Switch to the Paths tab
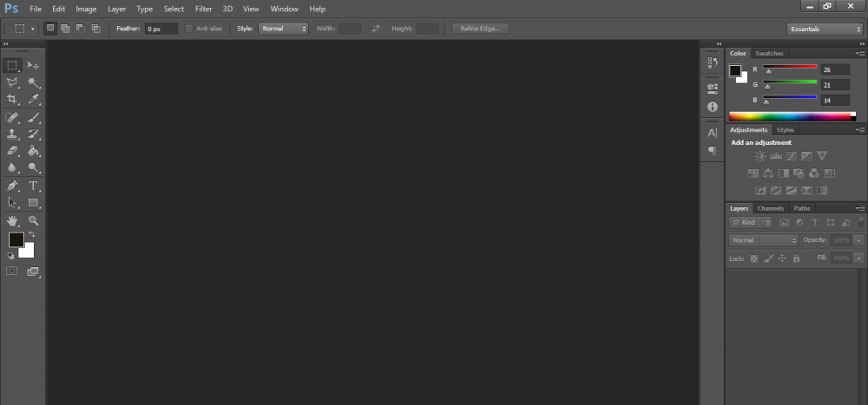Image resolution: width=868 pixels, height=405 pixels. [801, 209]
